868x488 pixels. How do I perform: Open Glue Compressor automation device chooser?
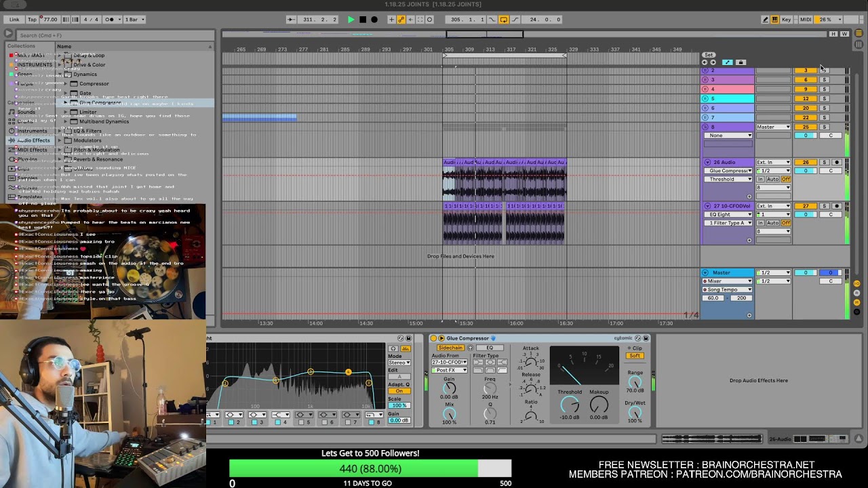tap(728, 171)
